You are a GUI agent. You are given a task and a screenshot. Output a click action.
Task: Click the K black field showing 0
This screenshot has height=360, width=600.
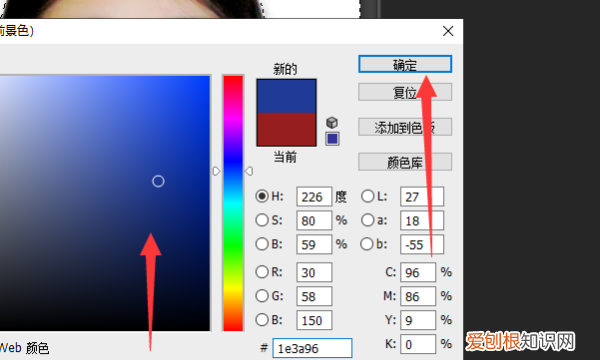(418, 344)
